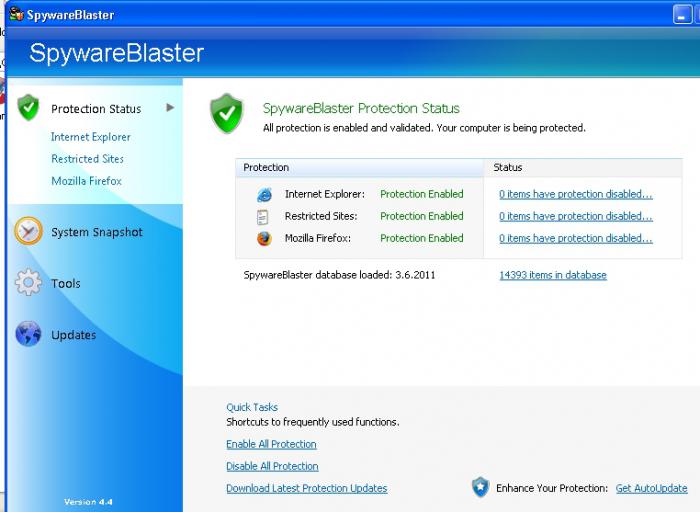
Task: Click the Updates globe icon
Action: point(28,335)
